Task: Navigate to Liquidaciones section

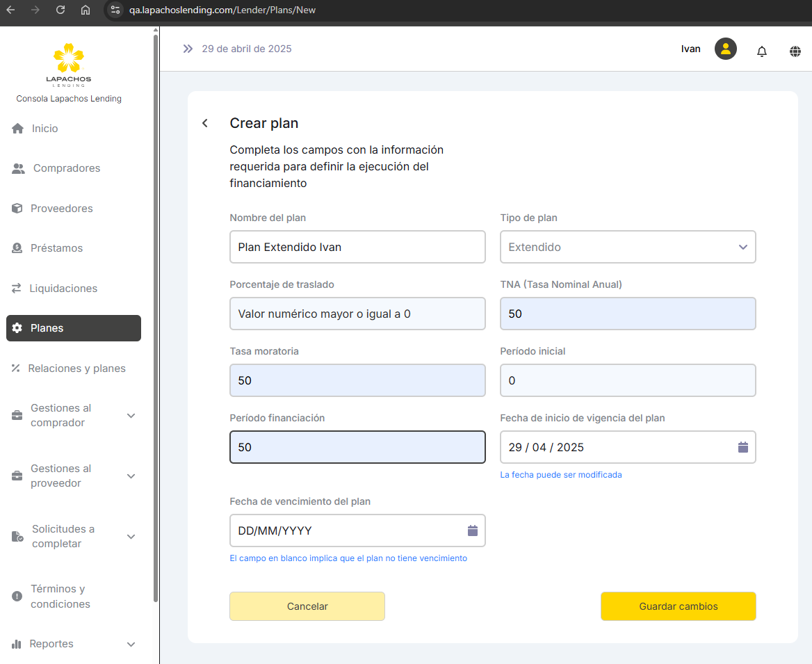Action: point(63,289)
